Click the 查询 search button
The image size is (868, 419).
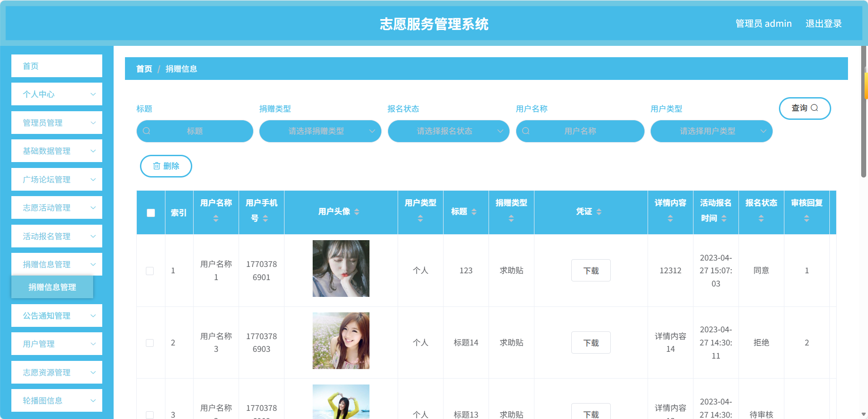click(805, 108)
